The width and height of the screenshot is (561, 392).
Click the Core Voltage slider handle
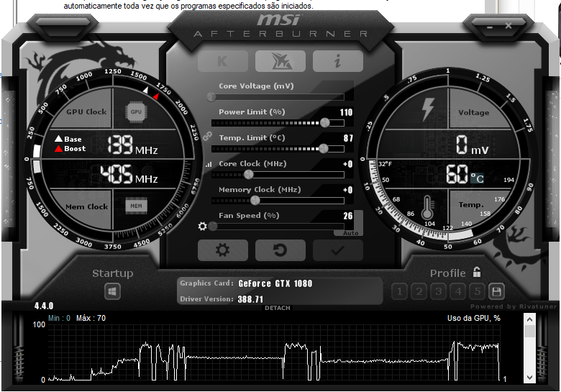click(211, 97)
